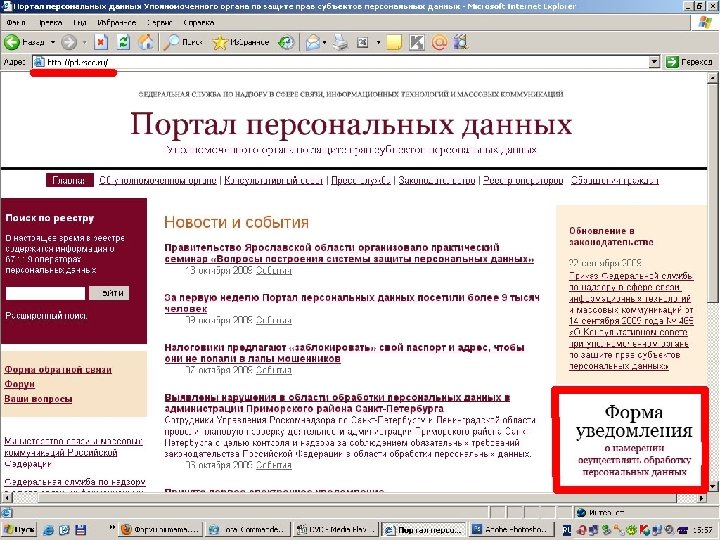Click the floppy disk quick launch icon
The height and width of the screenshot is (540, 720).
coord(80,529)
